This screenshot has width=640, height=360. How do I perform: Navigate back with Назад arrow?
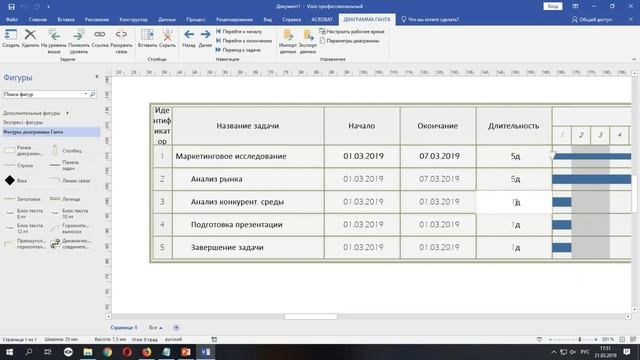coord(189,38)
